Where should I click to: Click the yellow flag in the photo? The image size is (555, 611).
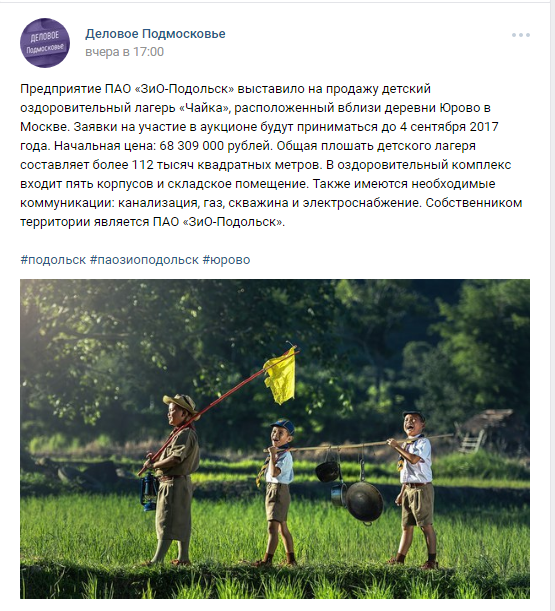(x=281, y=377)
